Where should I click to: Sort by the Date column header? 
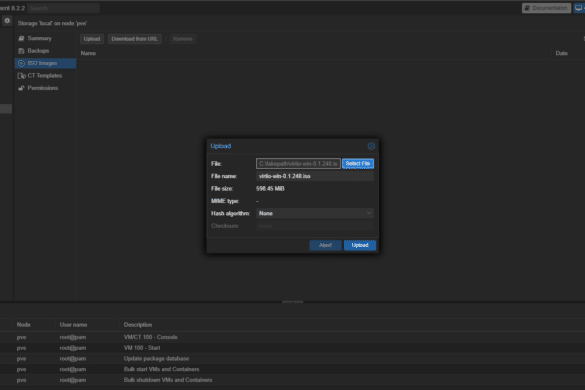coord(568,53)
